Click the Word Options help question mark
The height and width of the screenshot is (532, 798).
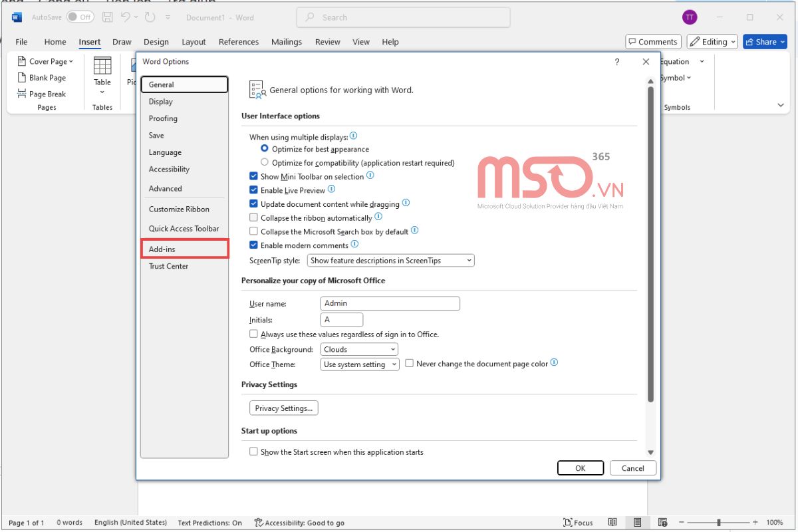click(x=617, y=62)
